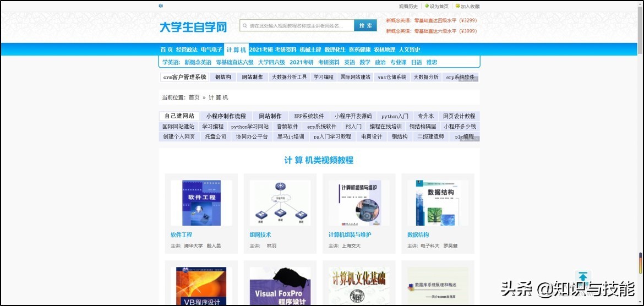Open the 数据结构 book cover thumbnail
The image size is (644, 306).
(438, 203)
